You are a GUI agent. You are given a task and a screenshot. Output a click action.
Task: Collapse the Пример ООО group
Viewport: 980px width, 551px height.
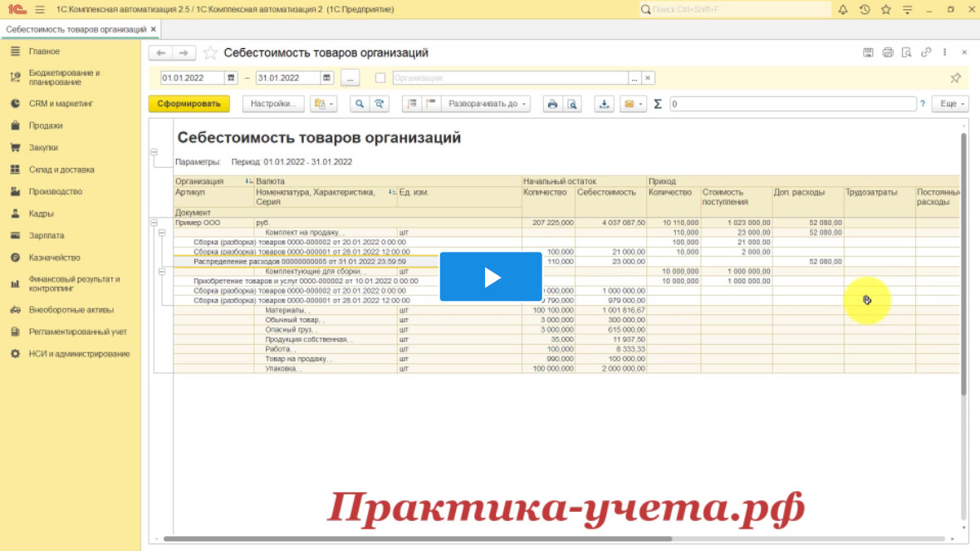tap(154, 223)
